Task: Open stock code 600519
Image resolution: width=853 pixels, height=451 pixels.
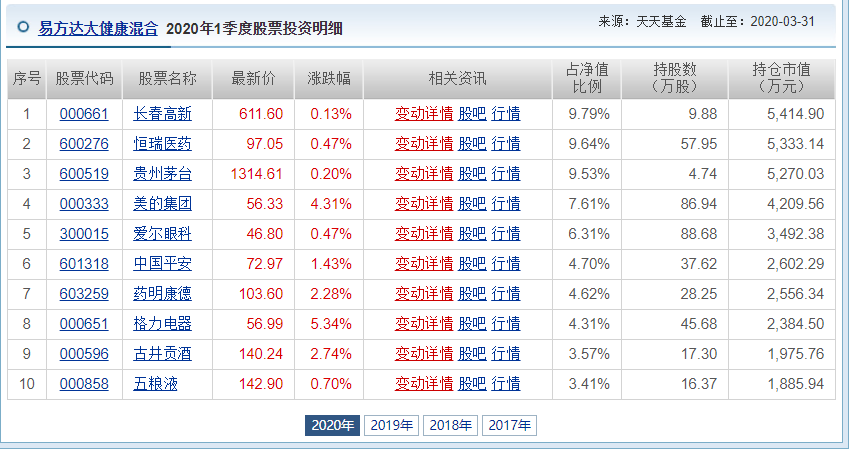Action: [x=84, y=174]
